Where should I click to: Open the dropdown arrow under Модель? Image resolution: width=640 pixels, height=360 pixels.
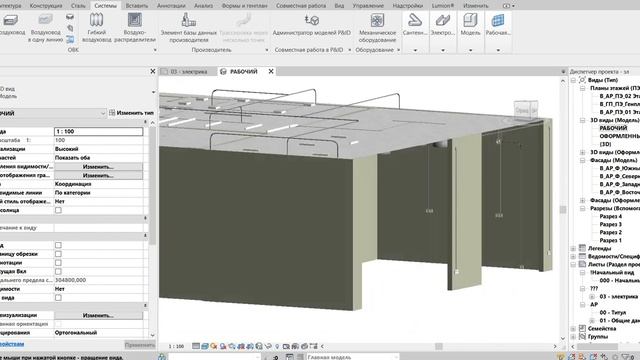pyautogui.click(x=470, y=50)
